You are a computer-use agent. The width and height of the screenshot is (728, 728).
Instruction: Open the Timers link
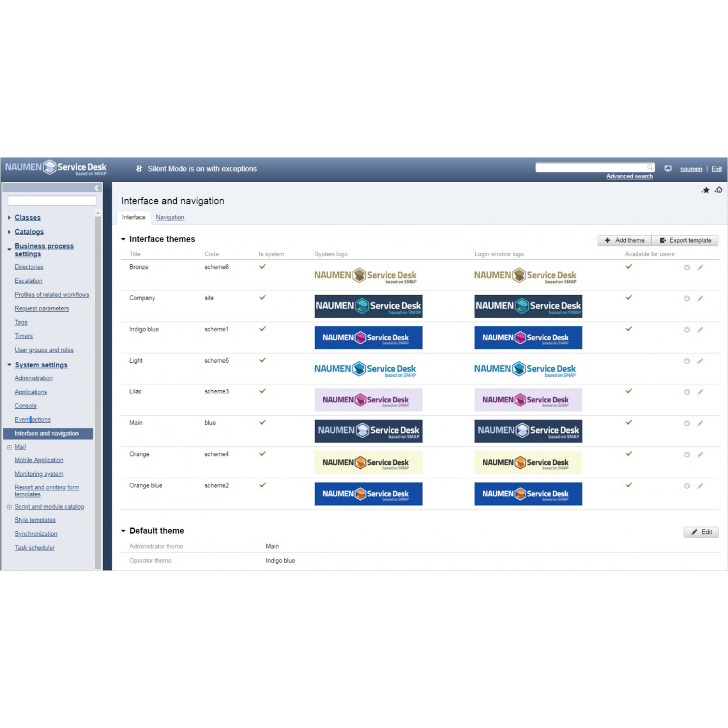coord(24,336)
